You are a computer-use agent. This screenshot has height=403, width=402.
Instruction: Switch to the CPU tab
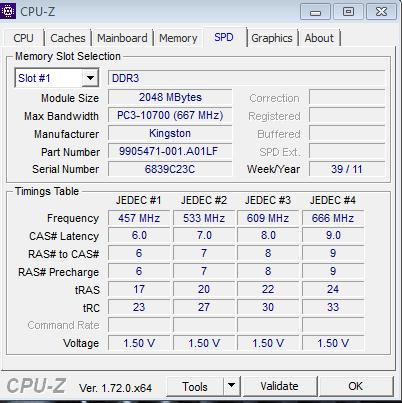(x=23, y=38)
